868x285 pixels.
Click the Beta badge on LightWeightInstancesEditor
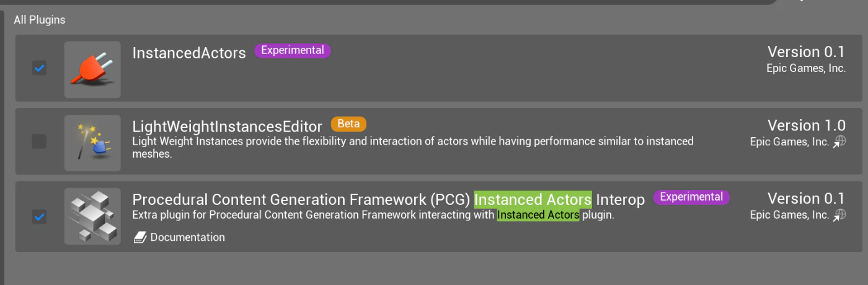click(348, 124)
